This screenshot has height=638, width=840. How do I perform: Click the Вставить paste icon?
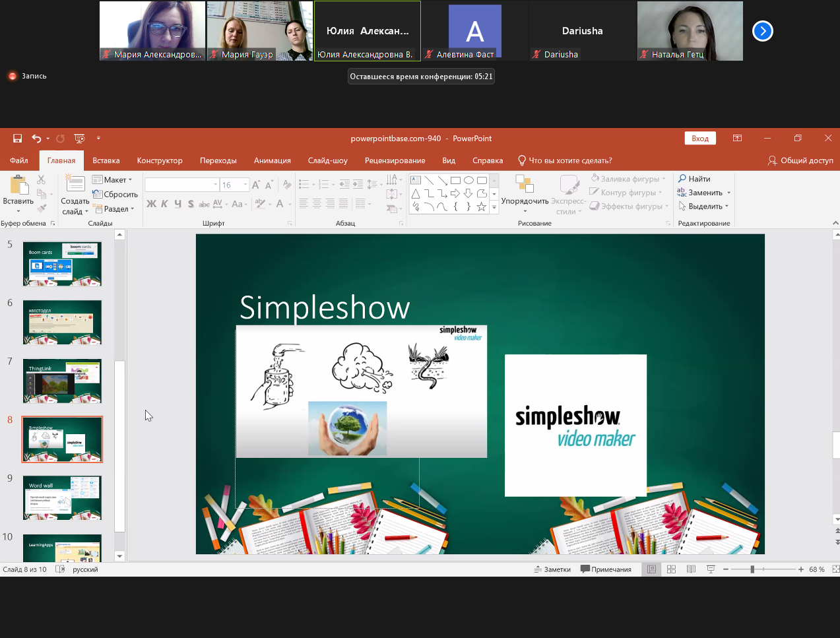(18, 185)
